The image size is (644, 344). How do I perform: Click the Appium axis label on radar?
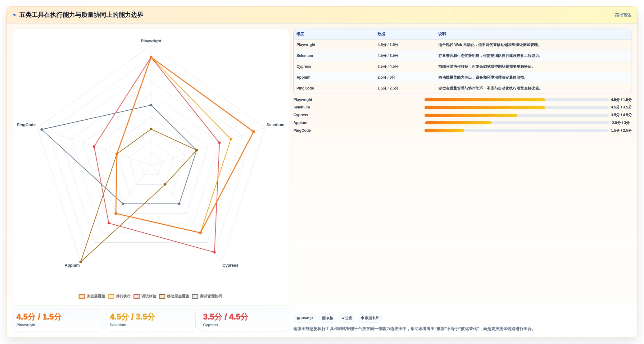point(72,265)
